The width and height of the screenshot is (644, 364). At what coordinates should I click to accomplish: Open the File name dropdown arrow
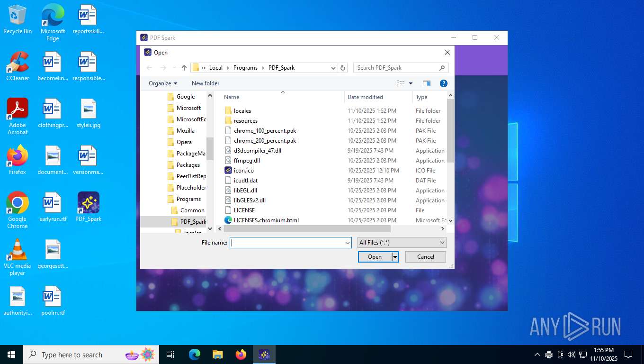pyautogui.click(x=348, y=243)
